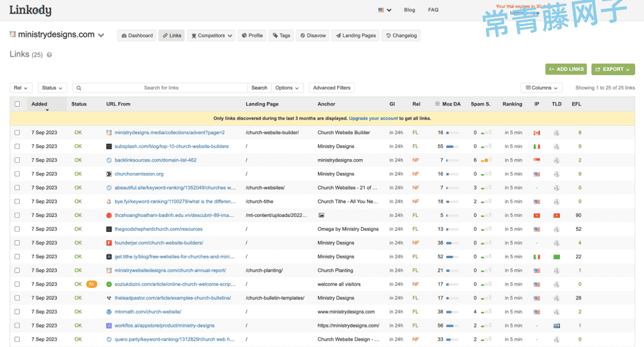Click the magnifier icon in the search box
Screen dimensions: 644x347
point(79,88)
